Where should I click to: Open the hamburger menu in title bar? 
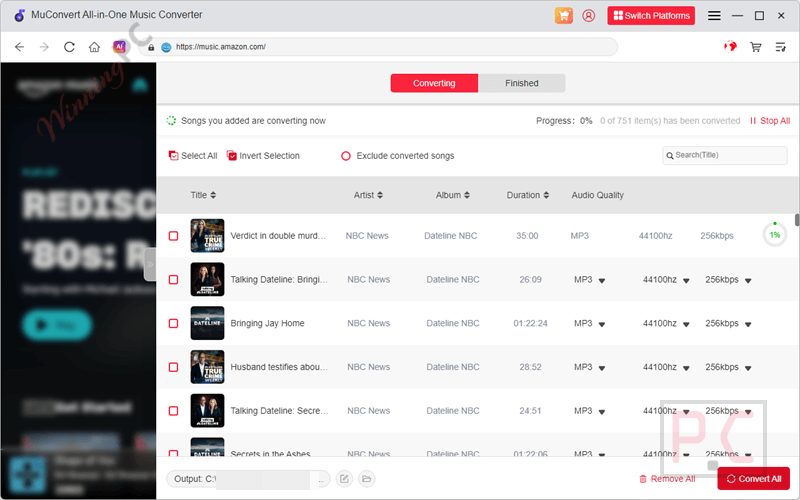pos(714,16)
